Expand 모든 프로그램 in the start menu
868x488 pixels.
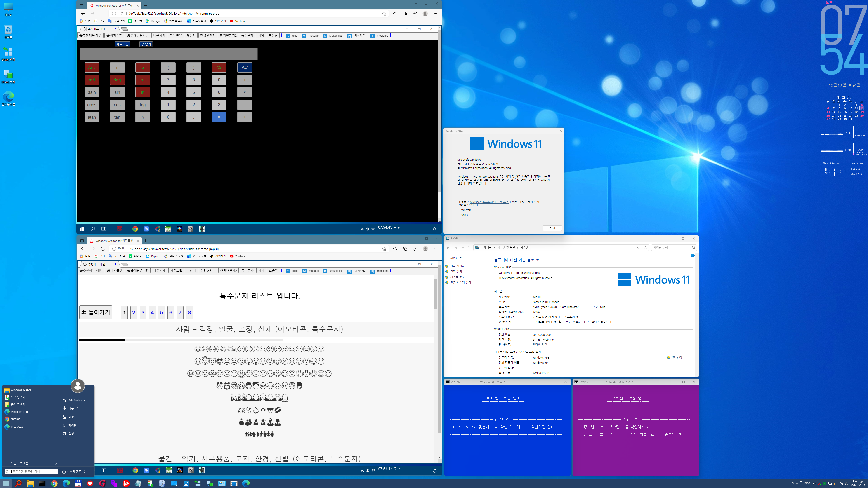31,463
